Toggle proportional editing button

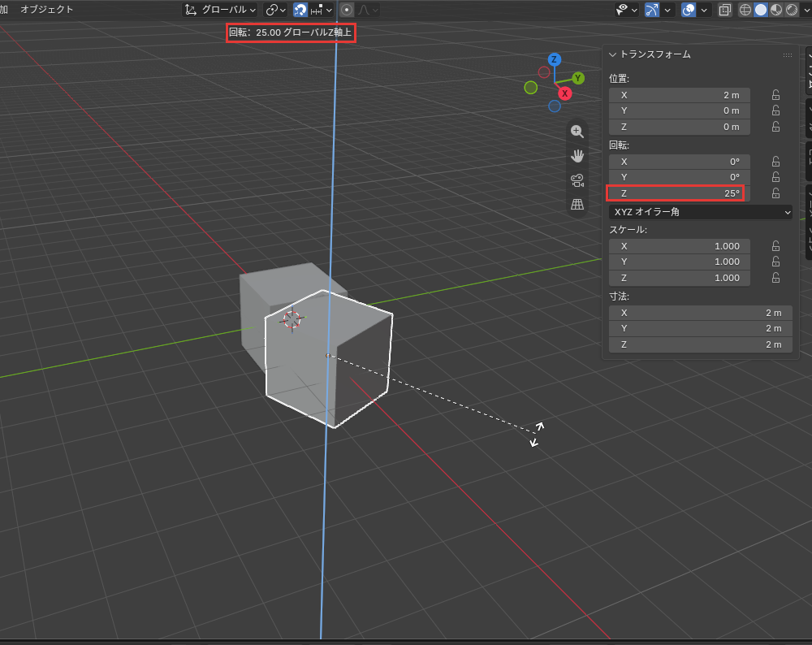point(347,10)
